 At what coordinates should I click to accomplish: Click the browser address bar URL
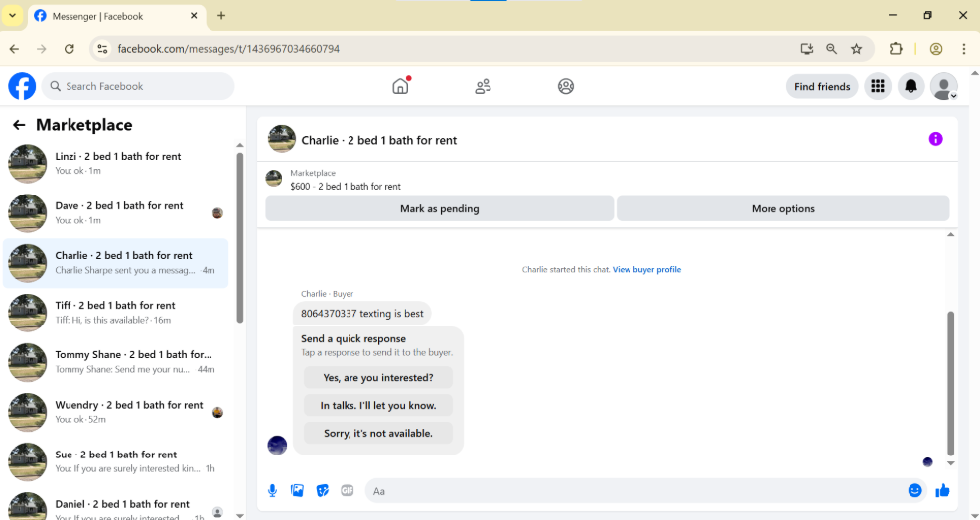(x=228, y=48)
